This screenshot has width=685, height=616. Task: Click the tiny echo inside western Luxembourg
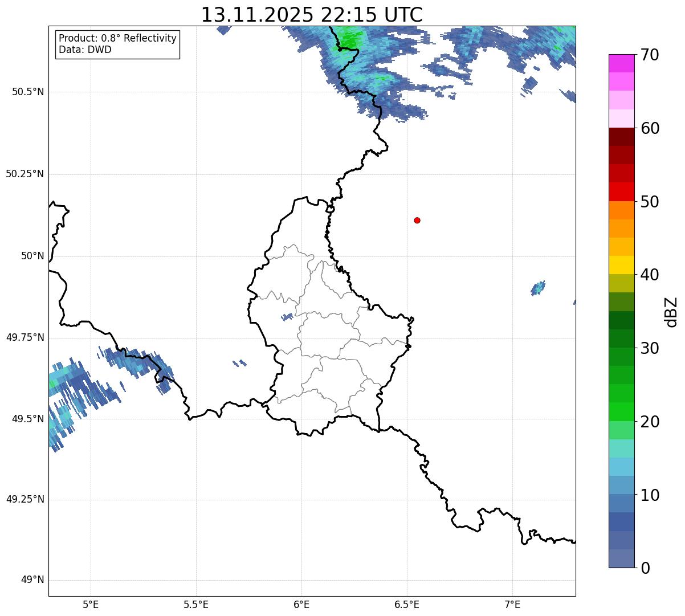(287, 317)
